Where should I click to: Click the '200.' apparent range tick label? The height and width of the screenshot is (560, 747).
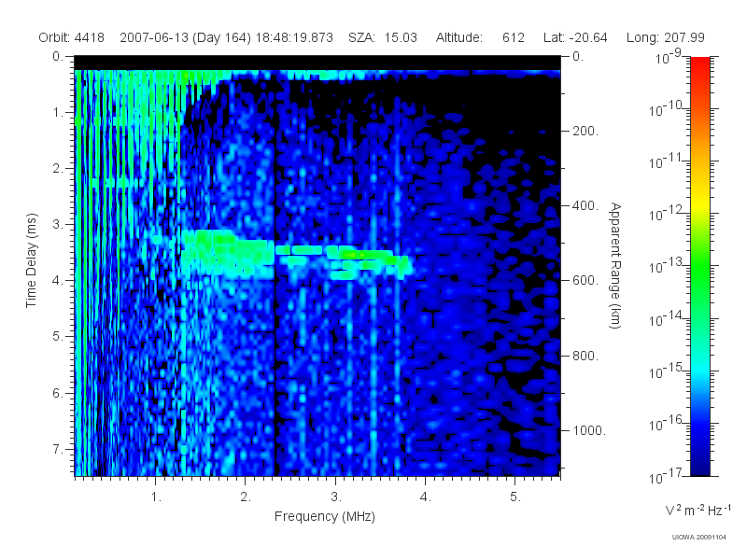(585, 131)
